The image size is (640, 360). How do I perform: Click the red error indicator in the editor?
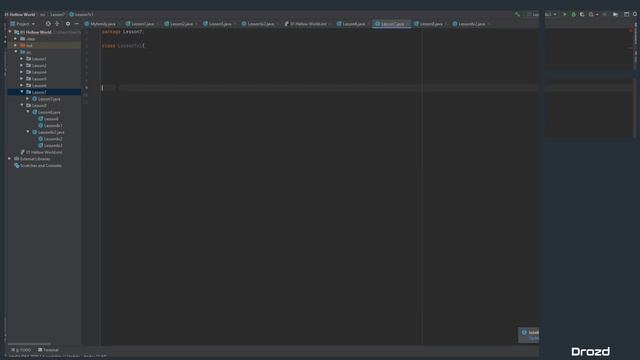pos(630,31)
